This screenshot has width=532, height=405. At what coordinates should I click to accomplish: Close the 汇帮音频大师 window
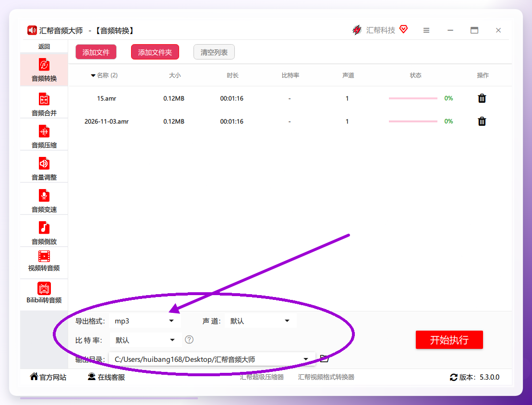pyautogui.click(x=498, y=30)
